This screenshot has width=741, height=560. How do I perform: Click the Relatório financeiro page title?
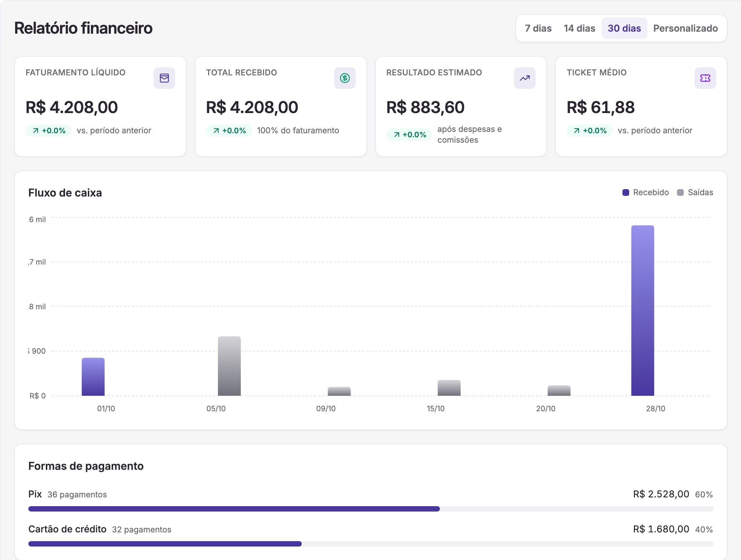click(x=83, y=28)
